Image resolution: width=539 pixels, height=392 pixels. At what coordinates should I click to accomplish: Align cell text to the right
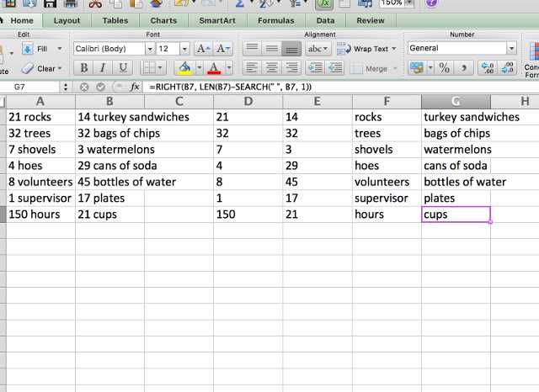point(291,67)
